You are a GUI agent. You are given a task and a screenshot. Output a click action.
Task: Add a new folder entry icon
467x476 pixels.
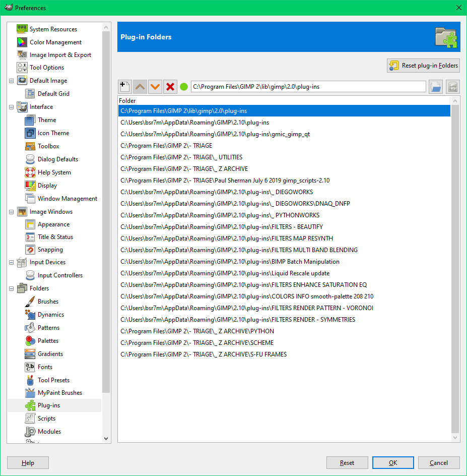[124, 87]
